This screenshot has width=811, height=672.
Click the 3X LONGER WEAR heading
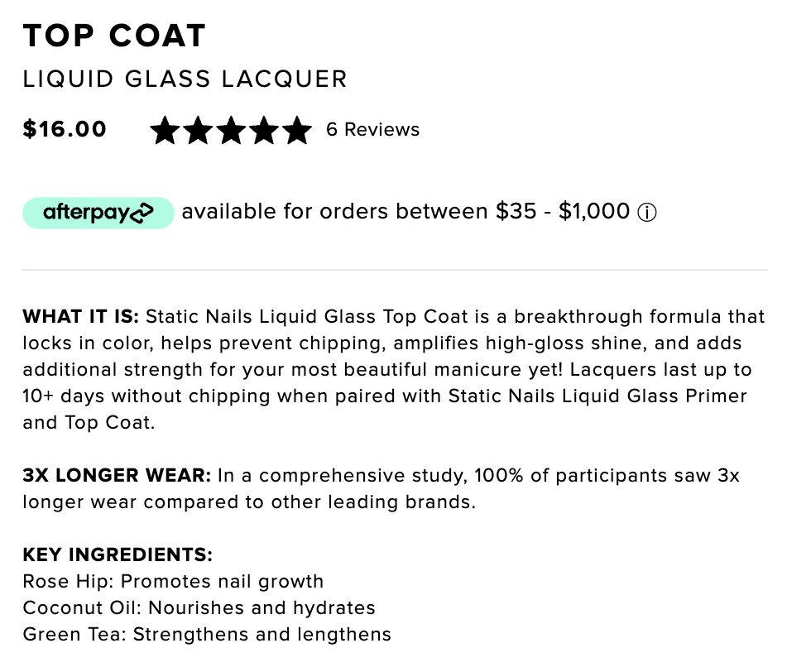(117, 475)
